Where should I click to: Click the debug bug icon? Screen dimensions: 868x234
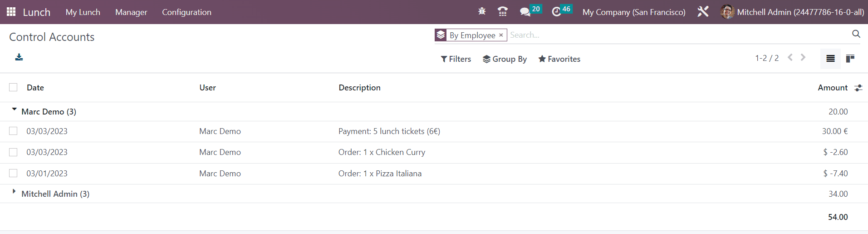click(x=482, y=11)
